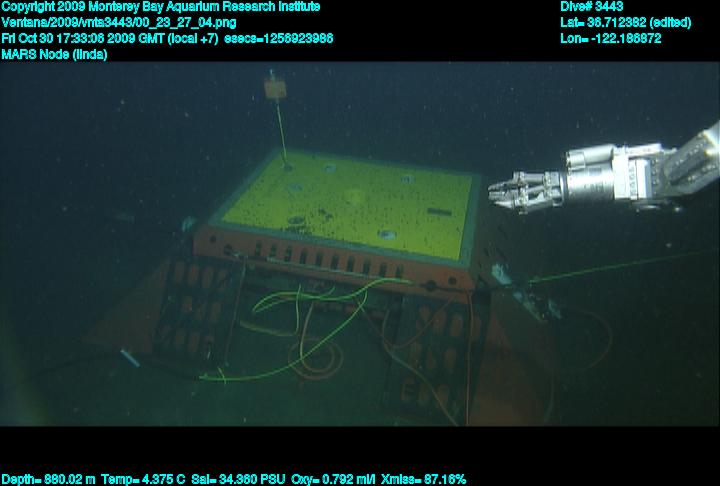Select the Dive# 3443 label

(x=591, y=6)
